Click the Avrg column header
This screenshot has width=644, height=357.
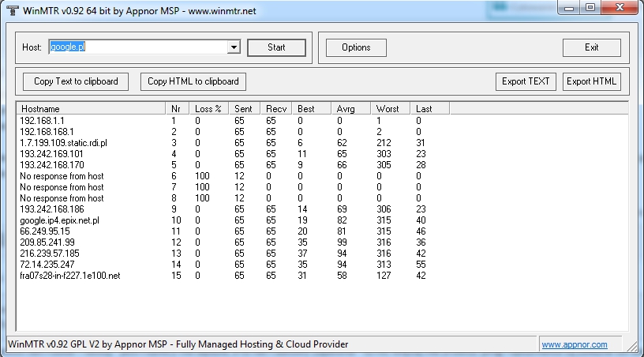[x=350, y=109]
